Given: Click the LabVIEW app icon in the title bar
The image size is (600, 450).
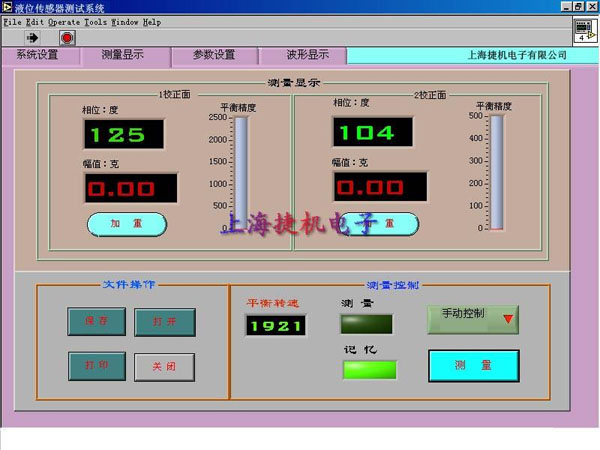Looking at the screenshot, I should tap(7, 7).
